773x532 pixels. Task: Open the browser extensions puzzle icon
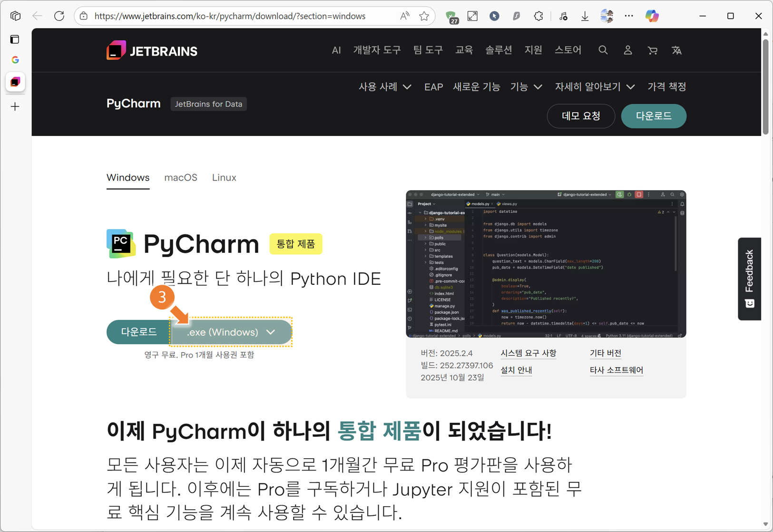[538, 16]
